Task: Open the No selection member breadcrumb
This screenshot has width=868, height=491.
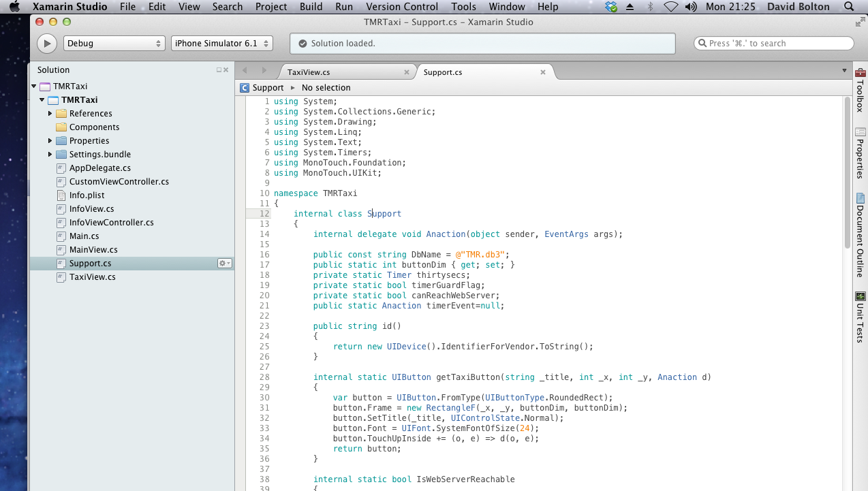Action: 326,88
